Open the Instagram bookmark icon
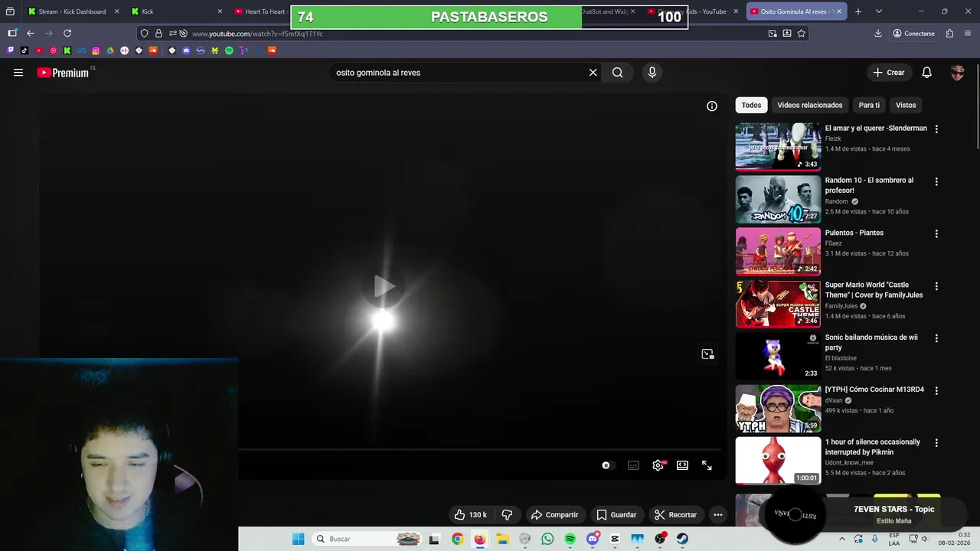Viewport: 980px width, 551px height. point(96,51)
